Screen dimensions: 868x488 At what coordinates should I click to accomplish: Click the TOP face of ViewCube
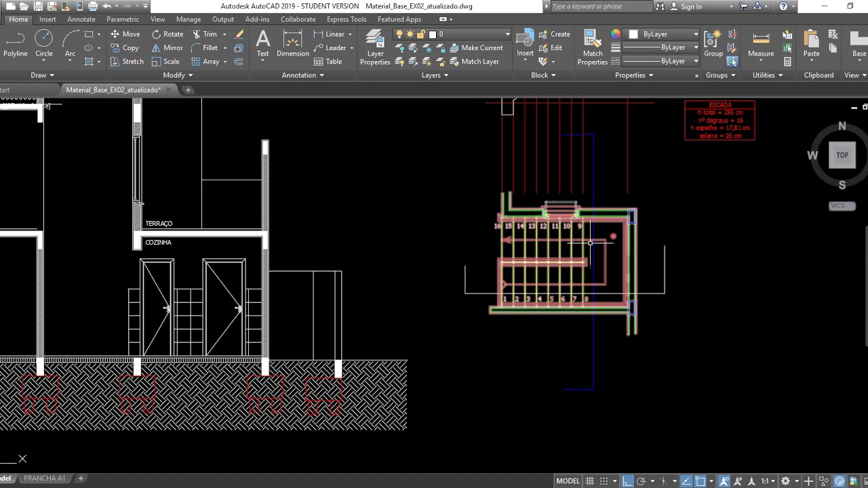[x=842, y=155]
